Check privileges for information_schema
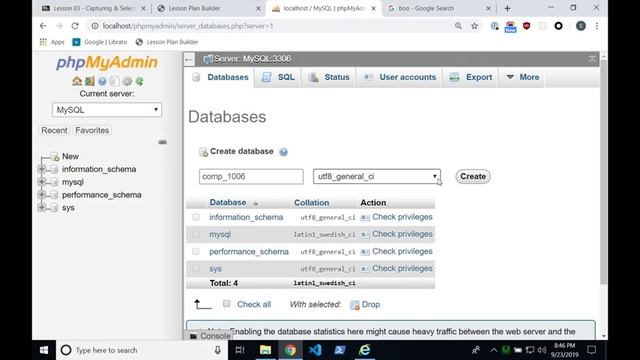 coord(396,217)
